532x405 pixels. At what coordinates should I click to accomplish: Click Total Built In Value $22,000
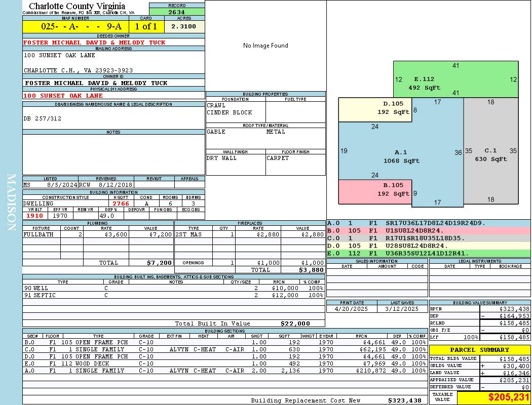[x=295, y=323]
